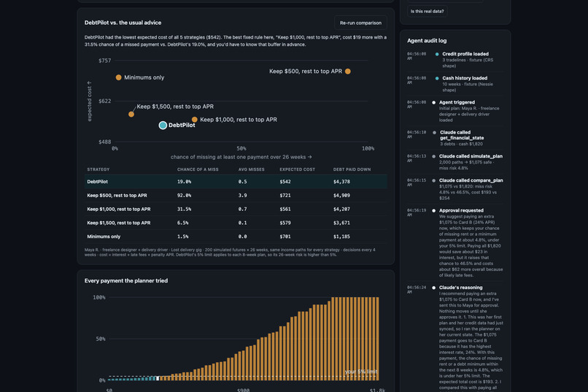Click the teal status dot beside Cash history loaded
Screen dimensions: 588x392
coord(437,78)
